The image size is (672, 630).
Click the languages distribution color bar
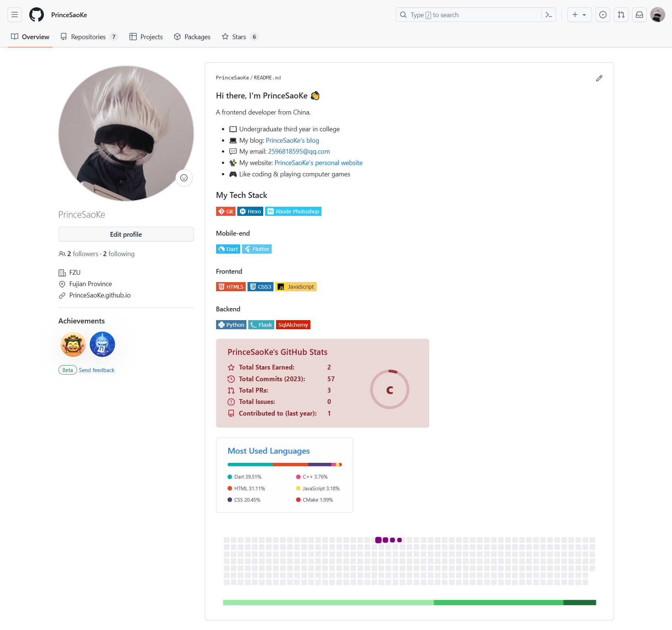point(284,464)
